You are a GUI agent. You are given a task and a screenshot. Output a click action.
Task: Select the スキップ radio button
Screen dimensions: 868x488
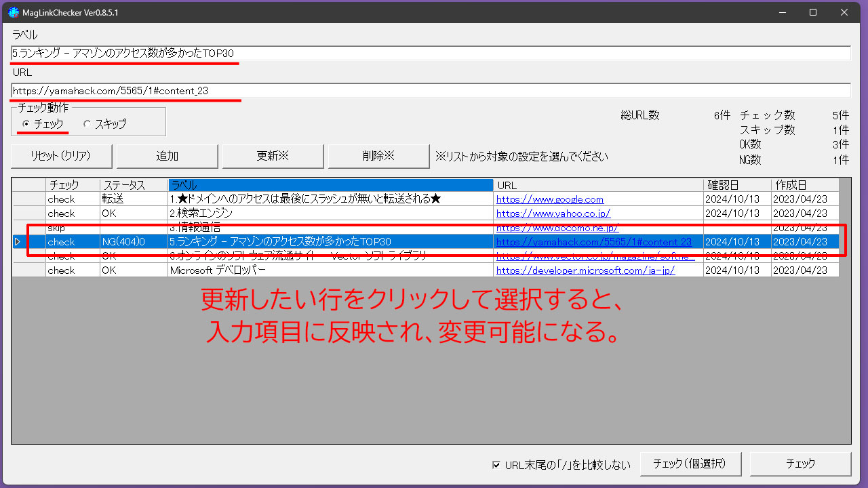point(105,124)
